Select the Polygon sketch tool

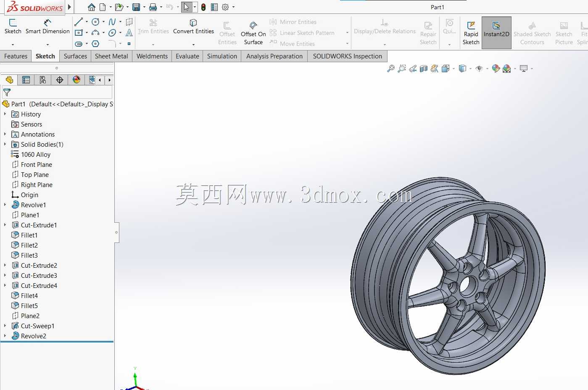pyautogui.click(x=95, y=44)
